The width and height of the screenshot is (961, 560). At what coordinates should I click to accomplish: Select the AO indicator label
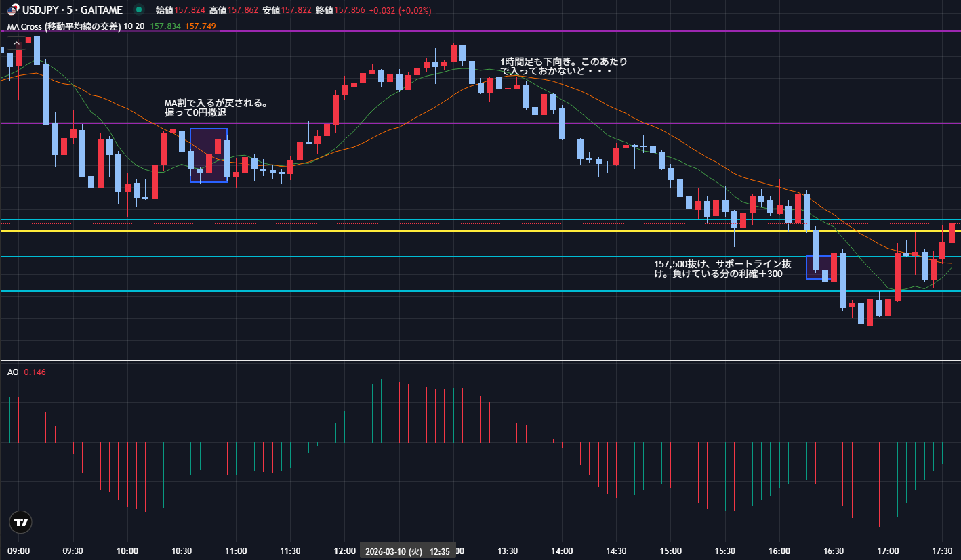pyautogui.click(x=13, y=372)
